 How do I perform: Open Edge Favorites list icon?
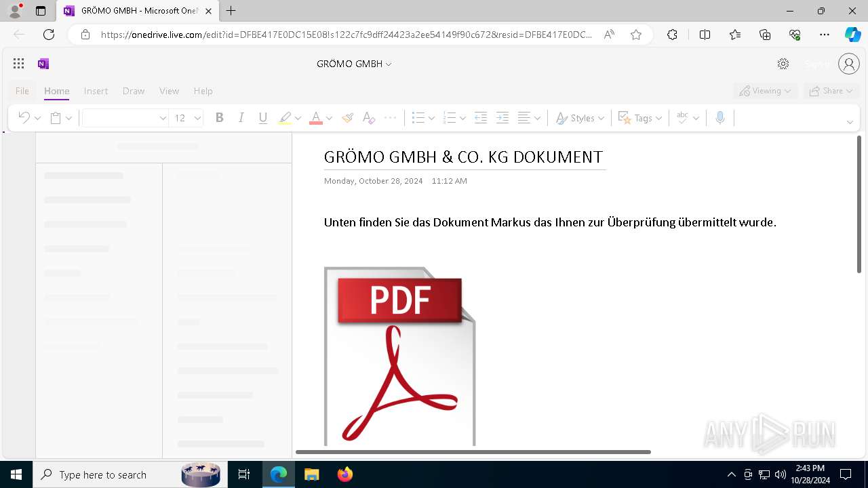pyautogui.click(x=735, y=35)
